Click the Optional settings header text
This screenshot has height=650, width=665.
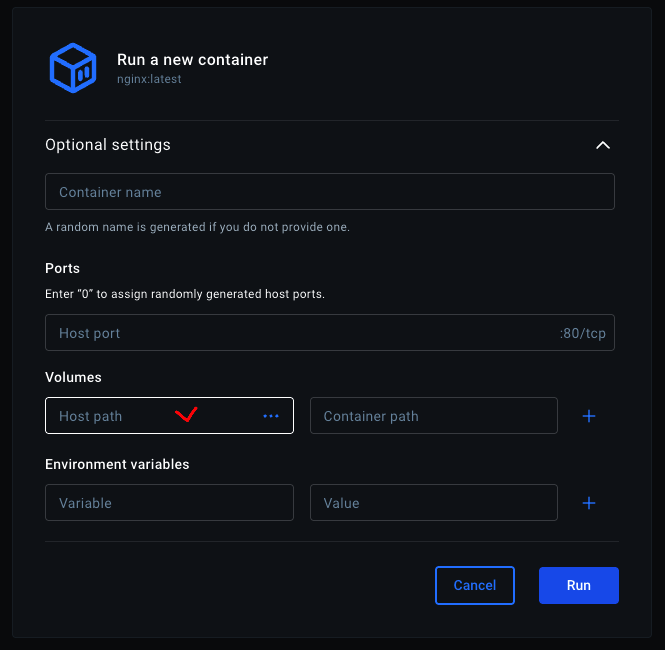[108, 145]
